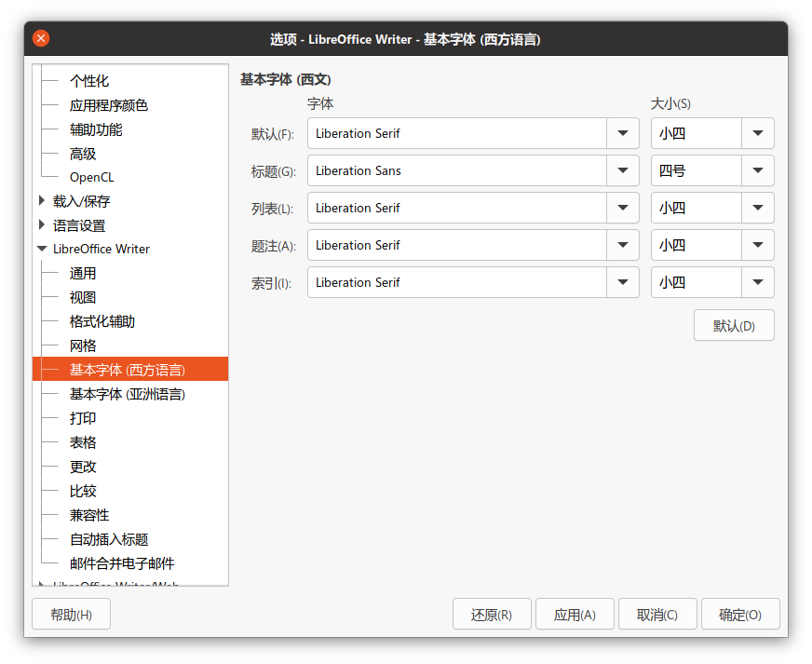
Task: Click the 题注 size value field
Action: click(697, 245)
